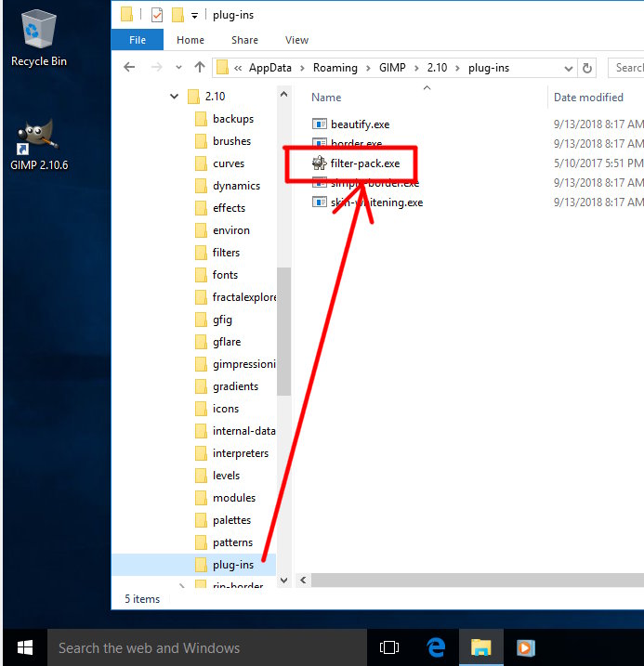
Task: Click the navigation pane vertical scrollbar thumb
Action: point(283,332)
